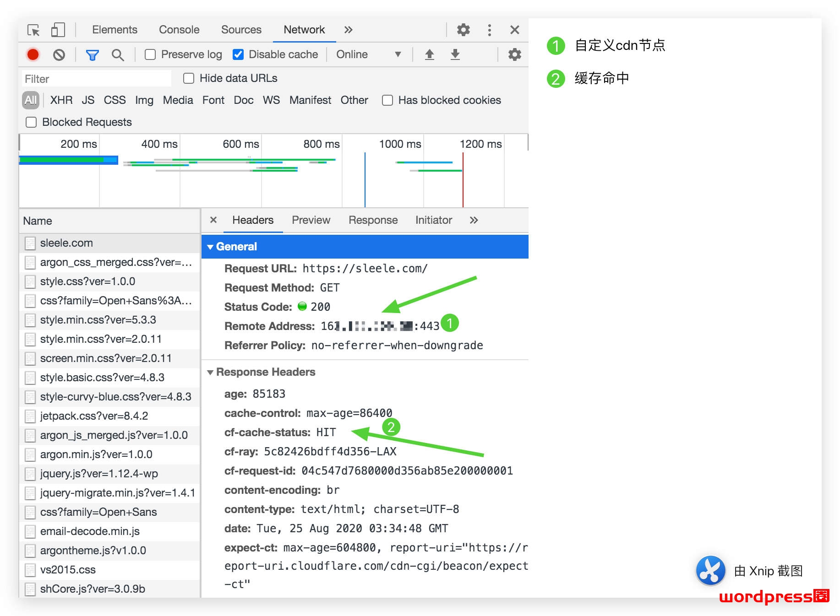Select the Network tab
840x616 pixels.
point(304,30)
